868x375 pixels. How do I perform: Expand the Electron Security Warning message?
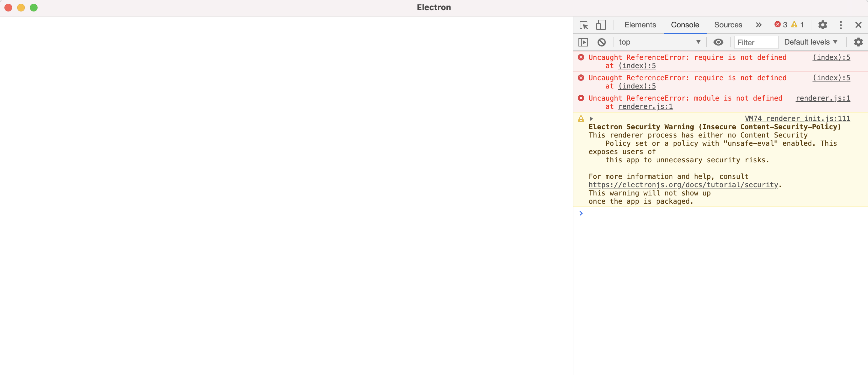tap(591, 118)
